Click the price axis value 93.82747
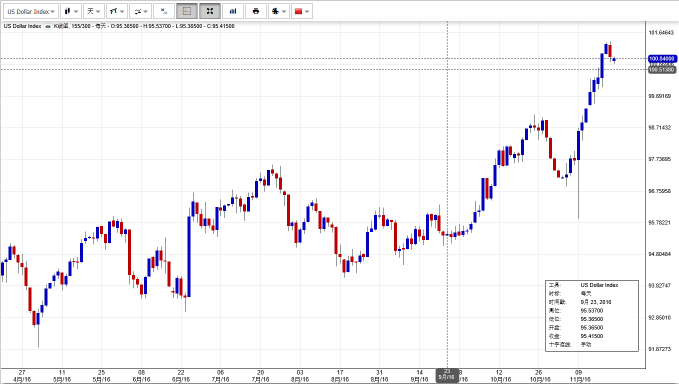The height and width of the screenshot is (384, 679). pyautogui.click(x=661, y=286)
